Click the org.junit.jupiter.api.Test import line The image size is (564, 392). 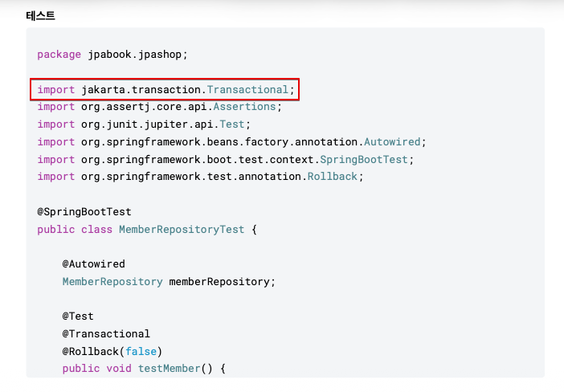[145, 125]
